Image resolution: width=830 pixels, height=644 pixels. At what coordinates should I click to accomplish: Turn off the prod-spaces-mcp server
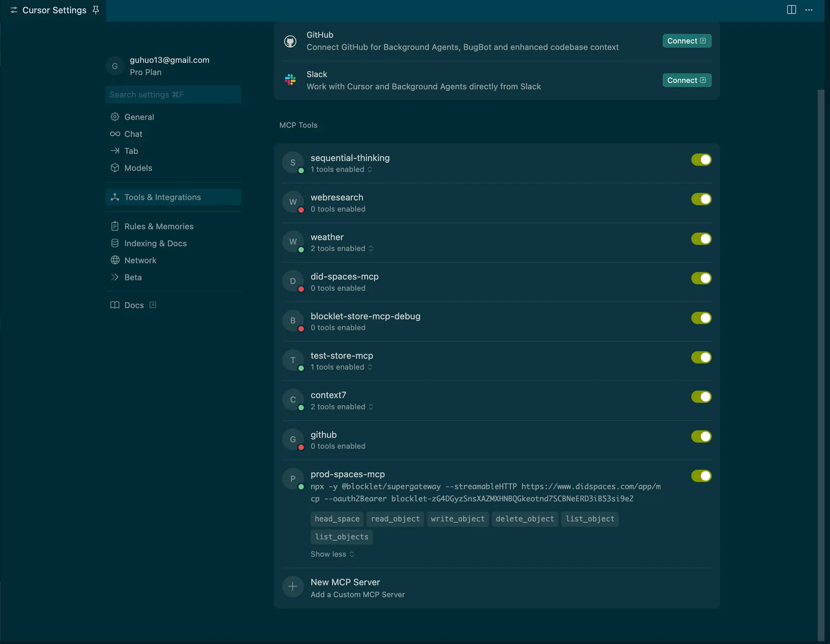coord(701,476)
